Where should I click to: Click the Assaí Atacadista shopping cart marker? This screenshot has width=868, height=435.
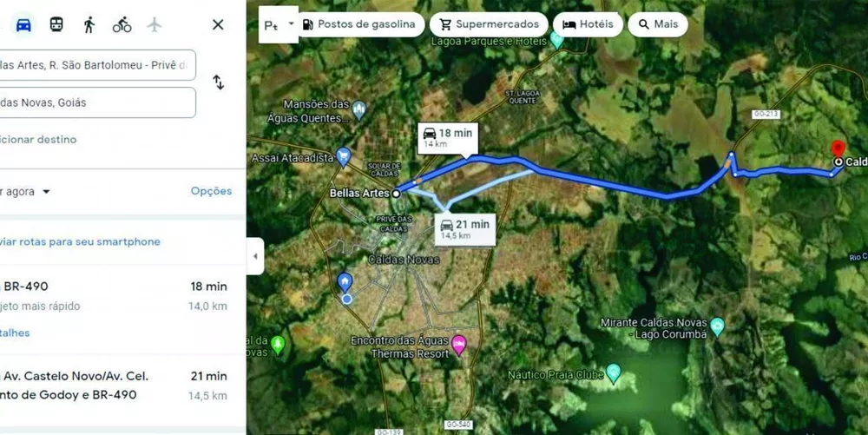[343, 158]
